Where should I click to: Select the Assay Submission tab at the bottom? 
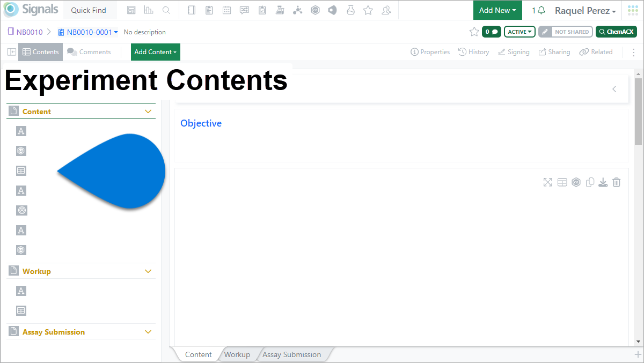[291, 354]
